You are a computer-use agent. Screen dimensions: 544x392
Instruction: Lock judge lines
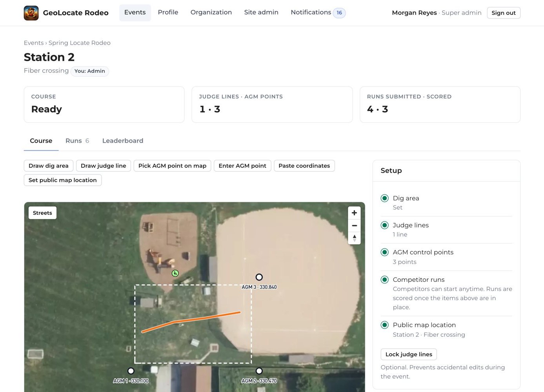tap(409, 354)
